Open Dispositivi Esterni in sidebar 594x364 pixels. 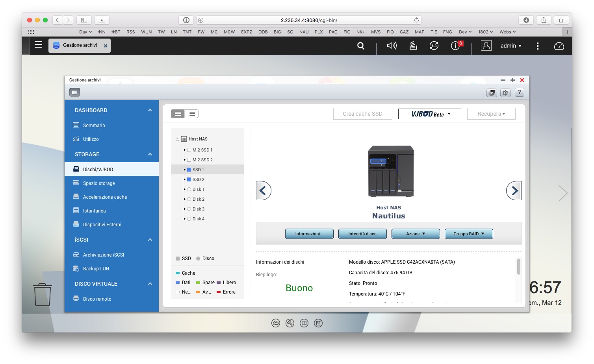[x=102, y=225]
